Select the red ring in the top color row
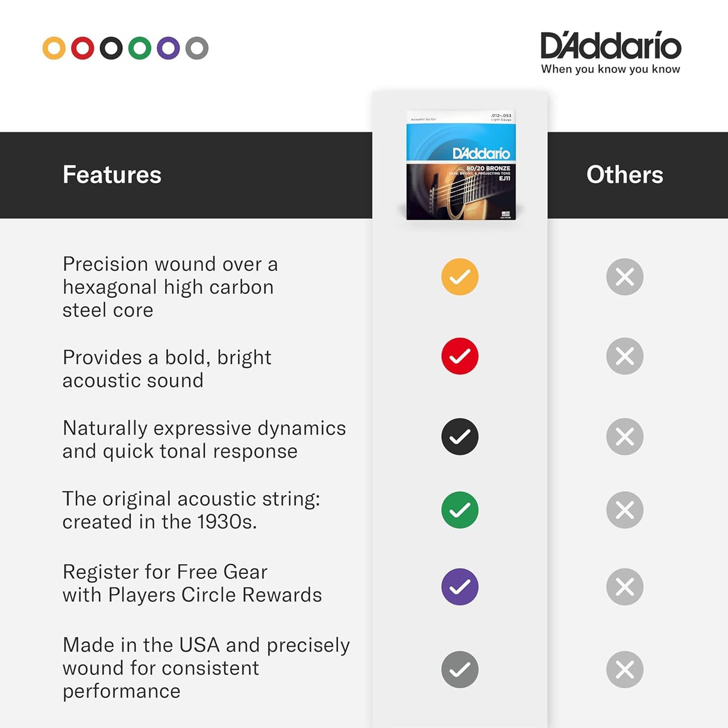Image resolution: width=728 pixels, height=728 pixels. click(x=83, y=48)
